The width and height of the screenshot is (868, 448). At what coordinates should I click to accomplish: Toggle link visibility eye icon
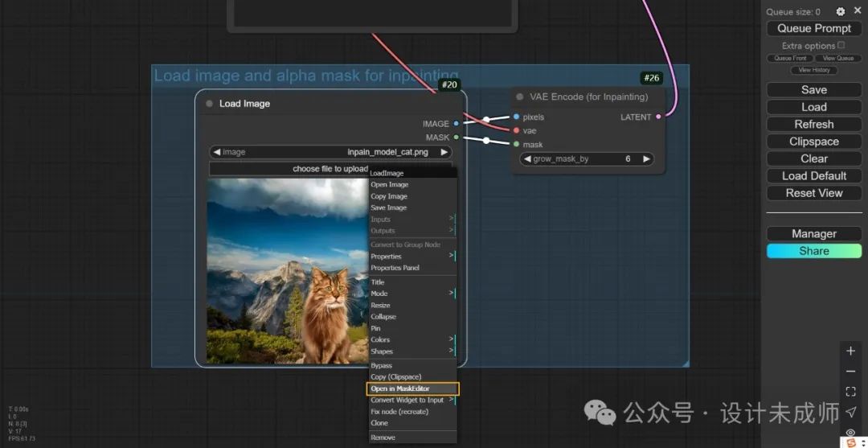click(x=851, y=432)
